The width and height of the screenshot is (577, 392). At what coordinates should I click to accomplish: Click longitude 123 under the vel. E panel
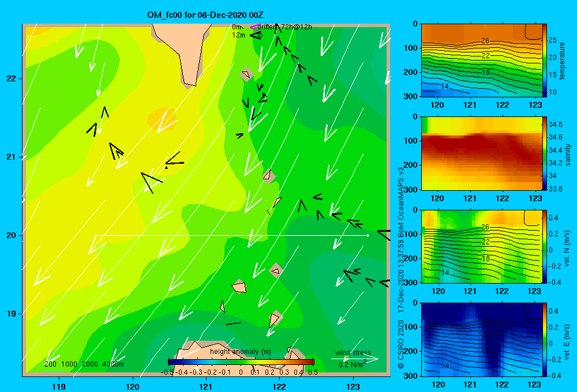(535, 385)
